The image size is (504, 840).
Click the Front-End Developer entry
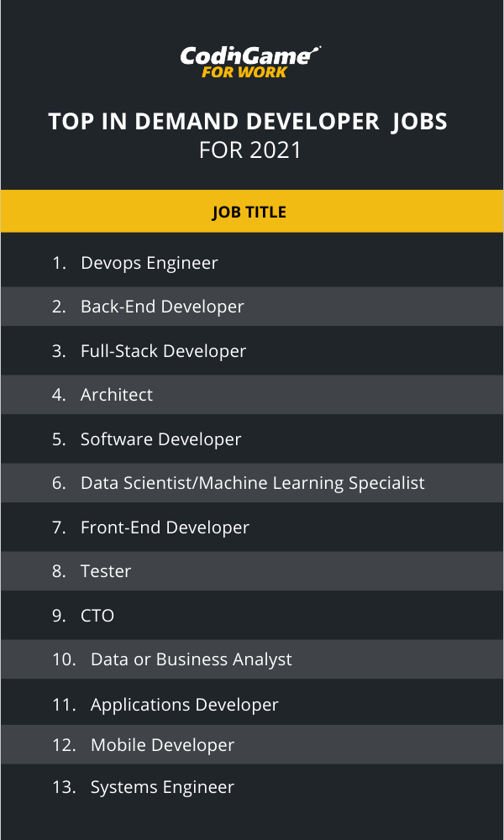(165, 528)
